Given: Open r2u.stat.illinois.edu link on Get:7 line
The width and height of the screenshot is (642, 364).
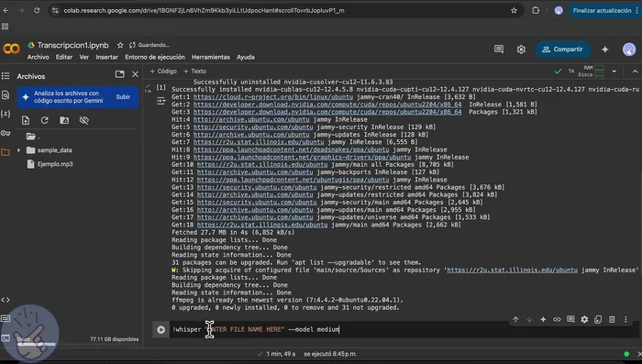Looking at the screenshot, I should coord(259,142).
